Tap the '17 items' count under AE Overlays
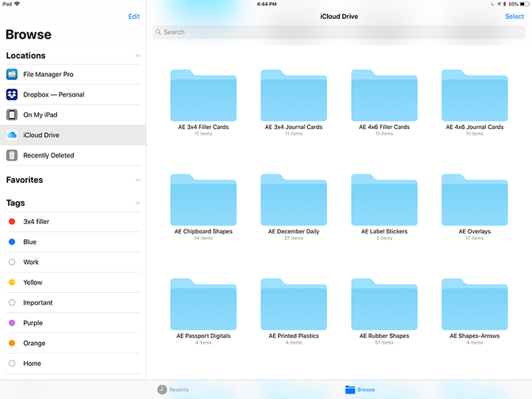 point(475,238)
